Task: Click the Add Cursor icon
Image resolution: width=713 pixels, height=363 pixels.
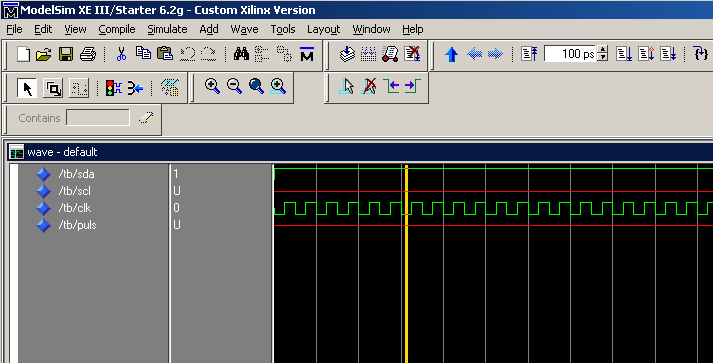Action: 347,86
